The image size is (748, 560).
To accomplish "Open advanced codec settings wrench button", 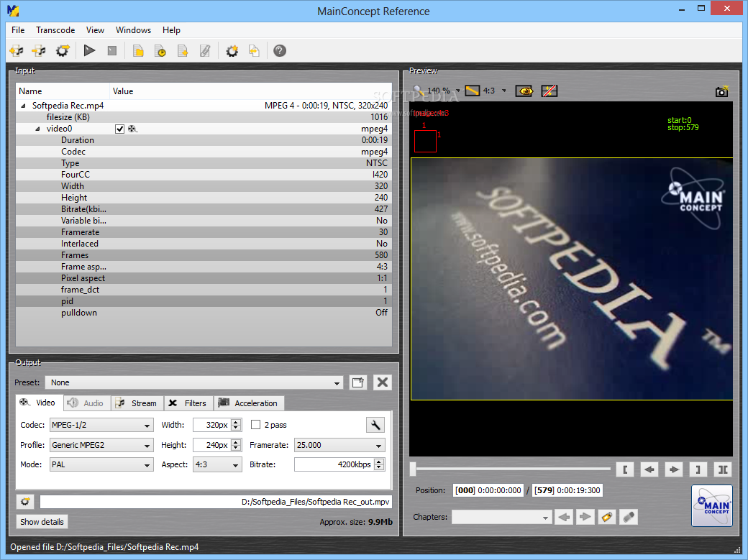I will tap(375, 425).
